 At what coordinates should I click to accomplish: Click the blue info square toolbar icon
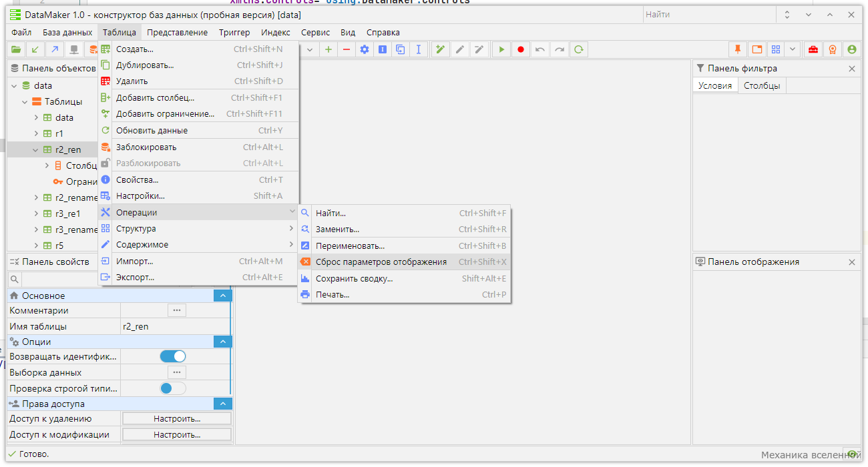coord(383,49)
